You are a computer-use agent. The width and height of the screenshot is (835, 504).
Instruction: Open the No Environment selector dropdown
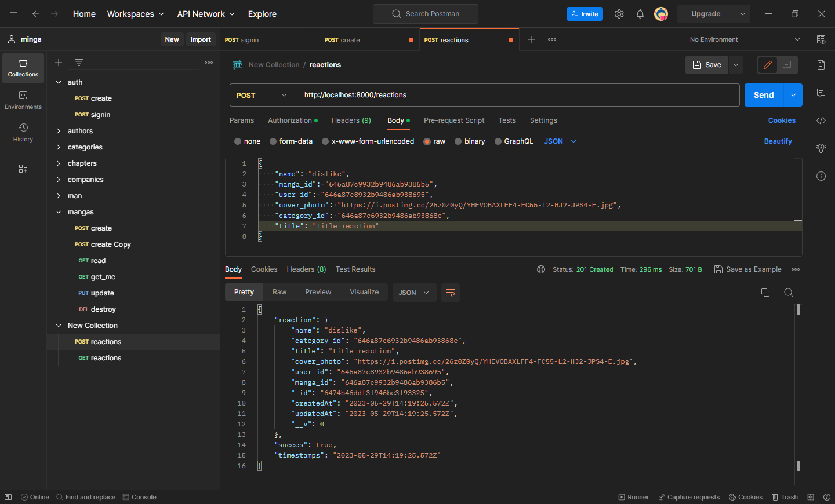pos(745,39)
